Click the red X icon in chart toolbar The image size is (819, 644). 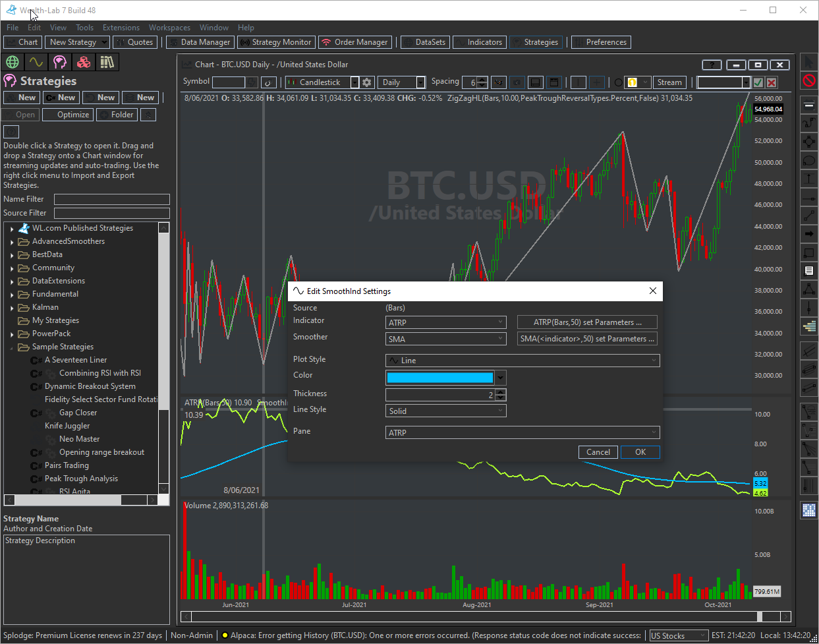[772, 82]
